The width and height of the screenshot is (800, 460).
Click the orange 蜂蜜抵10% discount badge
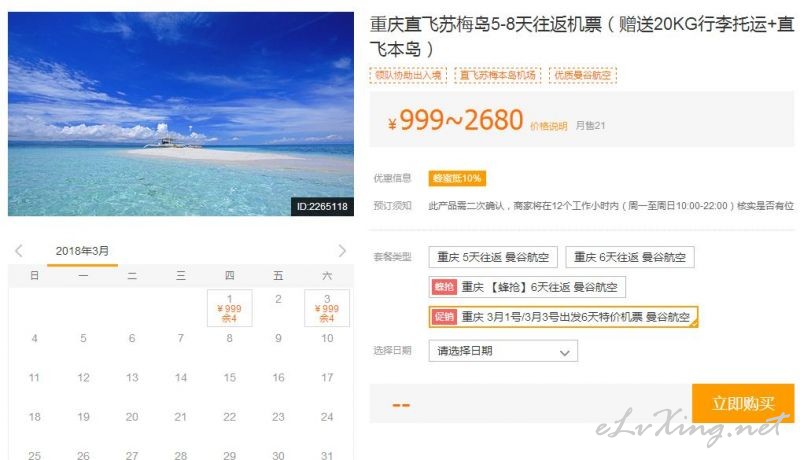point(457,178)
